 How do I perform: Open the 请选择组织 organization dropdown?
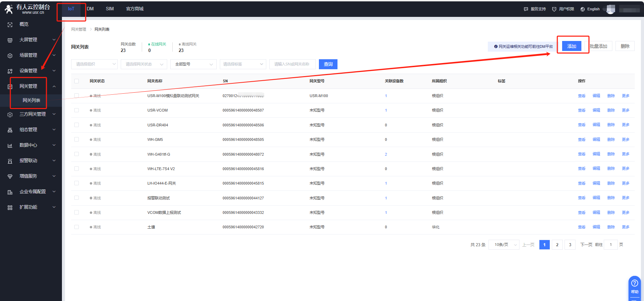point(94,64)
